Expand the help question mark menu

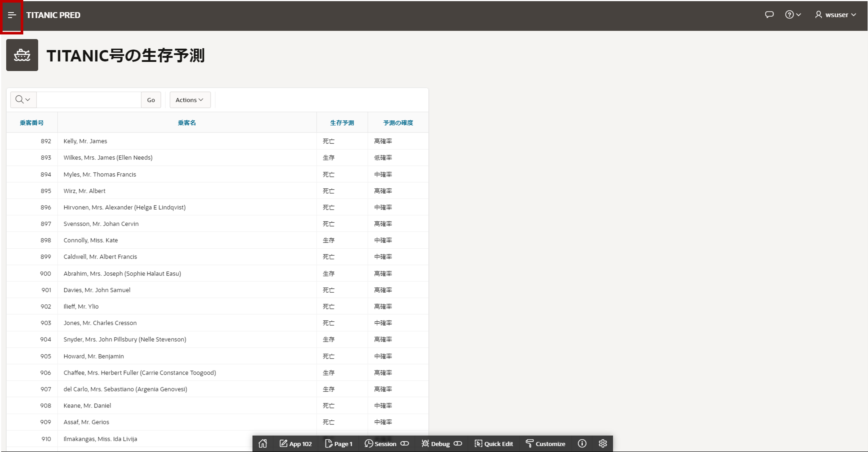pyautogui.click(x=792, y=15)
